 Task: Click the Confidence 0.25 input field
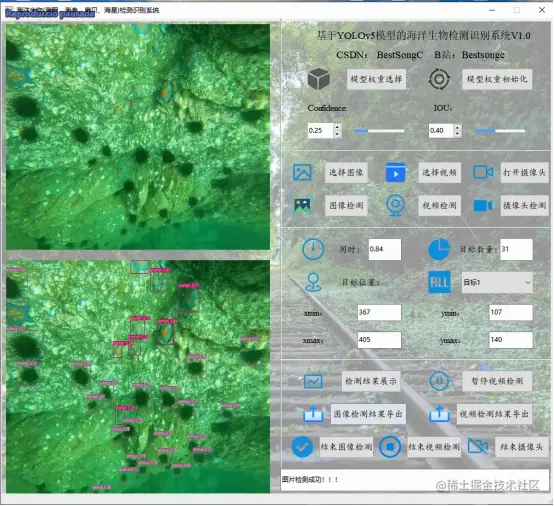tap(320, 130)
